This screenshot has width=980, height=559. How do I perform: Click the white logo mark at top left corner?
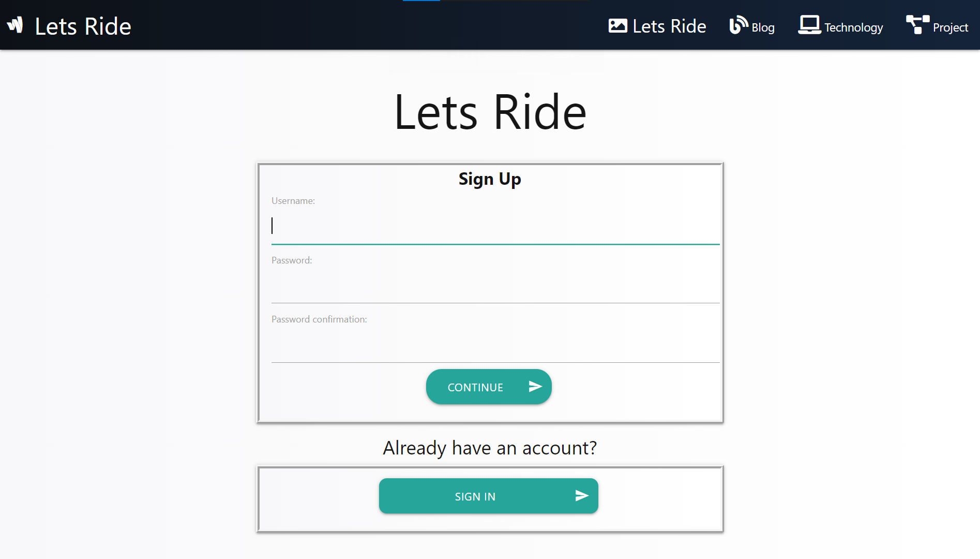pyautogui.click(x=16, y=25)
